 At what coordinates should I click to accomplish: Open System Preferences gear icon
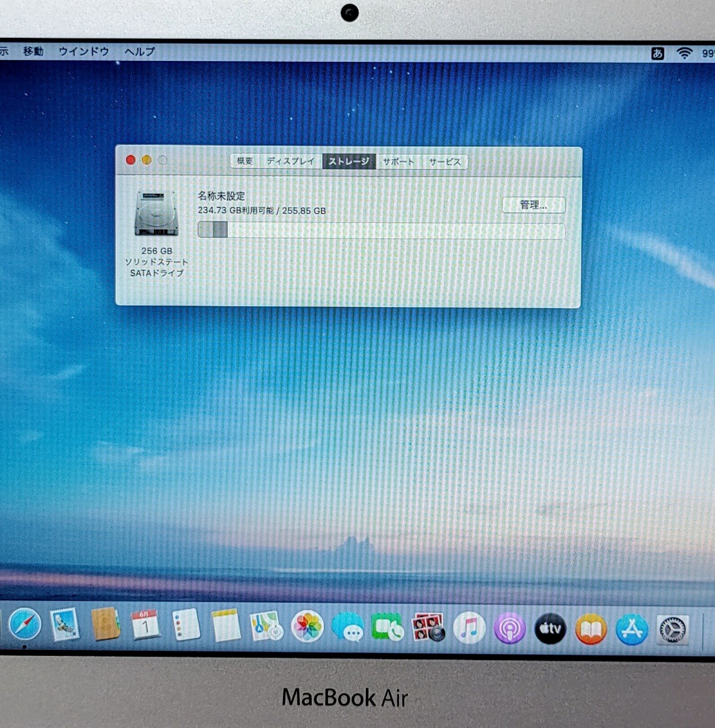point(673,630)
